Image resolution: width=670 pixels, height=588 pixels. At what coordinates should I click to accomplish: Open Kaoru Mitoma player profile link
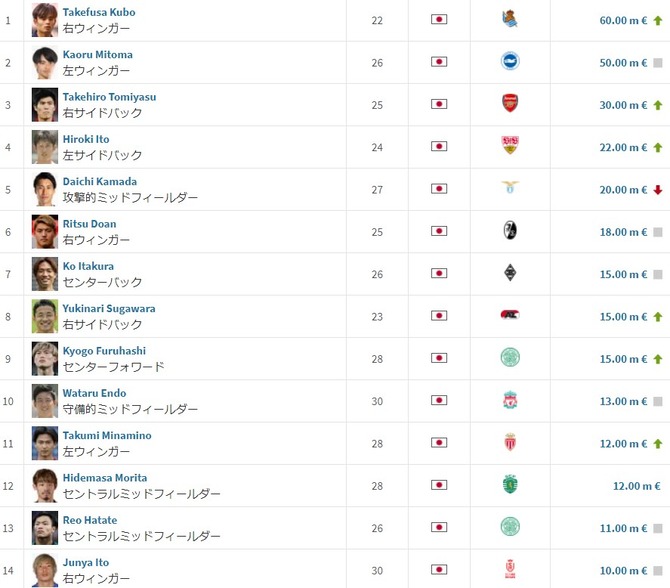[x=97, y=55]
